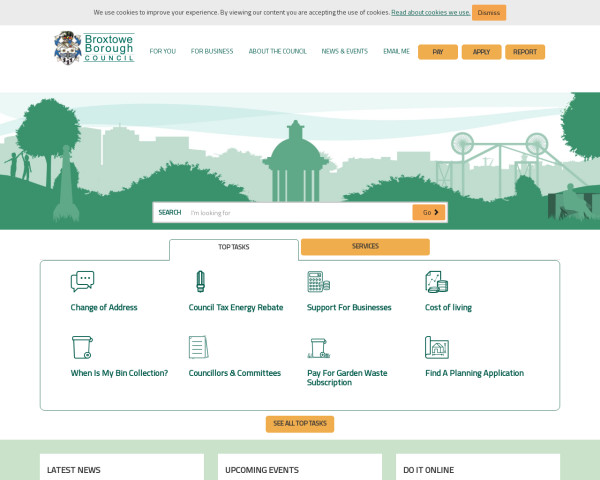600x480 pixels.
Task: Click the Support For Businesses calculator icon
Action: [318, 281]
